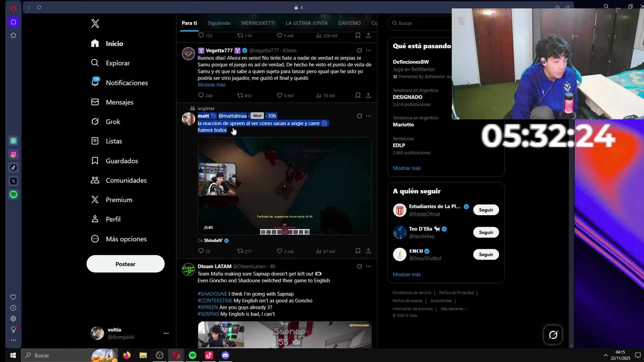Open more options on matt post
The image size is (644, 362).
pos(368,116)
